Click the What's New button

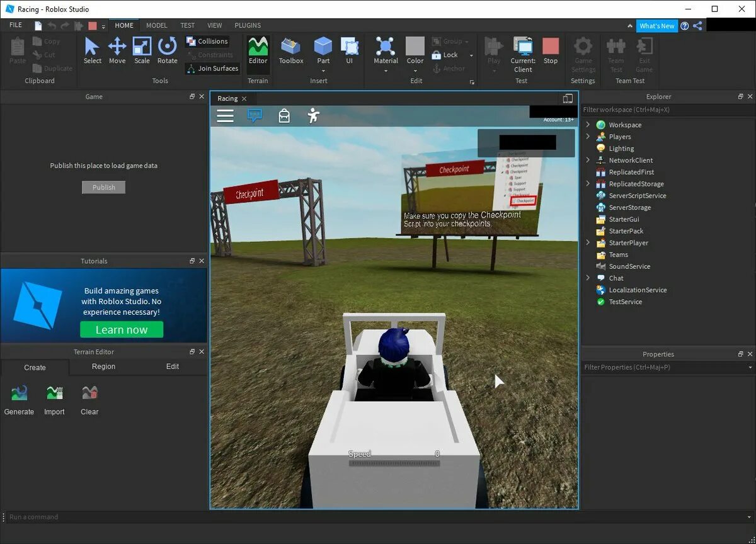pyautogui.click(x=657, y=26)
